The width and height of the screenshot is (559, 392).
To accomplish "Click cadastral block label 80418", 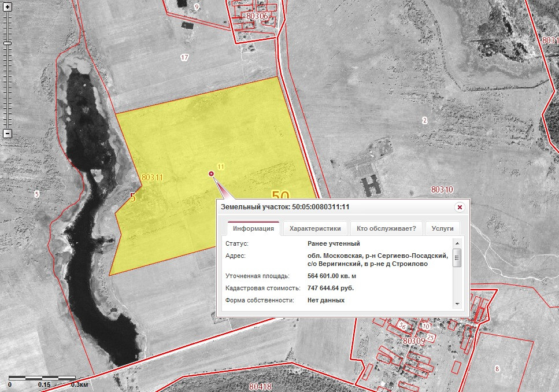I will coord(261,386).
